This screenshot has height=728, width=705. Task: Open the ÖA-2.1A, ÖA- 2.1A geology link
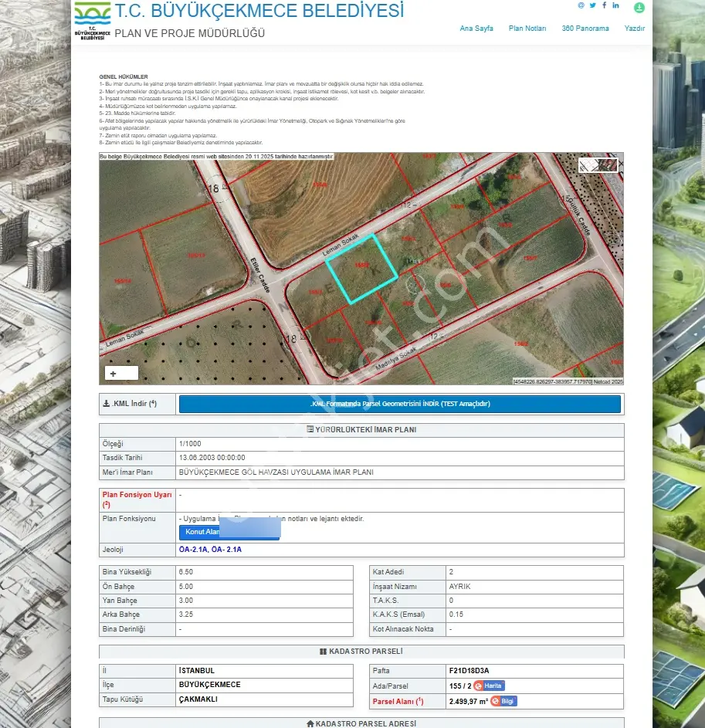click(210, 549)
